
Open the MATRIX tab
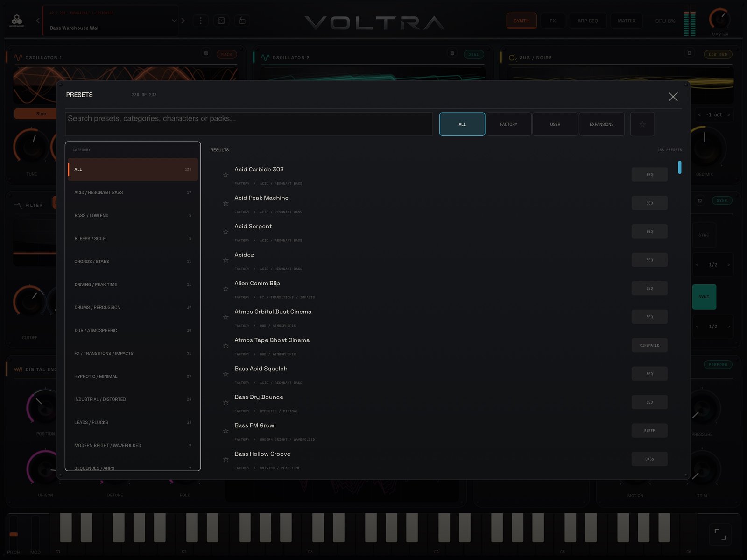pos(627,21)
